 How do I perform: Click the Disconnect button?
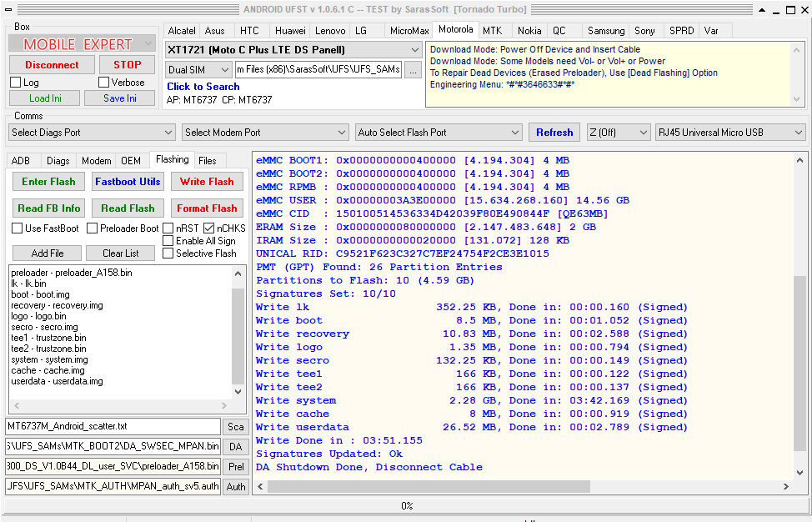coord(52,65)
